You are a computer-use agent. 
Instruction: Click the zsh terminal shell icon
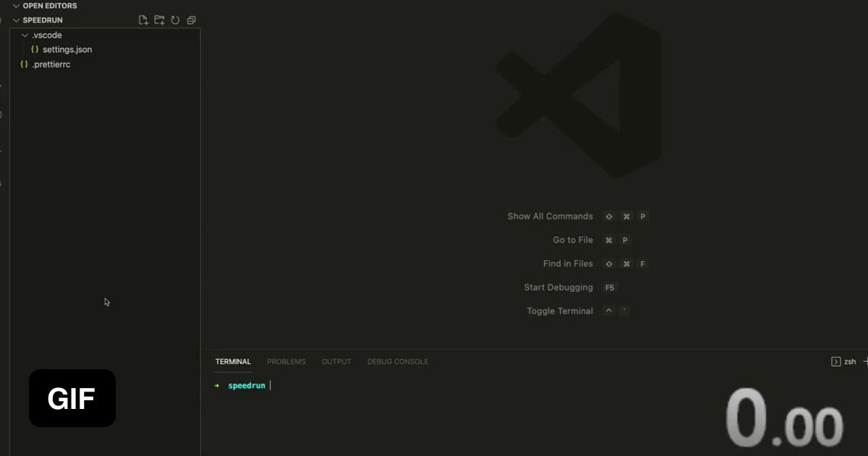(x=835, y=361)
